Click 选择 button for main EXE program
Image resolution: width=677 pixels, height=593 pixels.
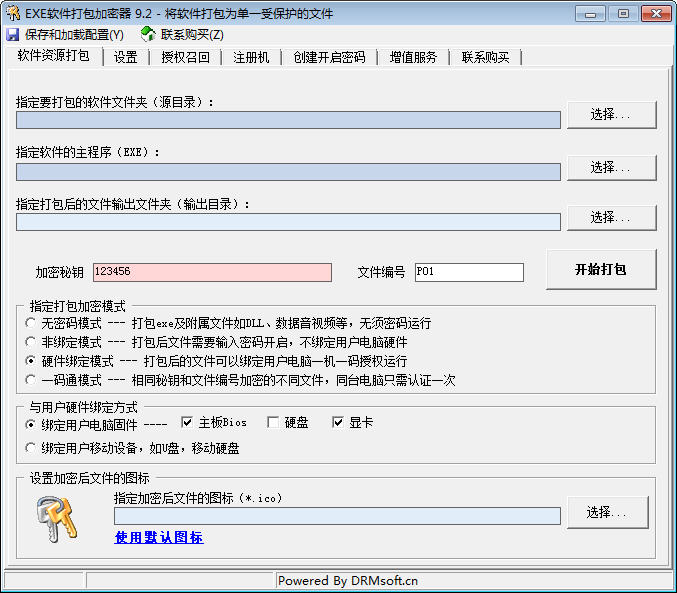pyautogui.click(x=611, y=168)
